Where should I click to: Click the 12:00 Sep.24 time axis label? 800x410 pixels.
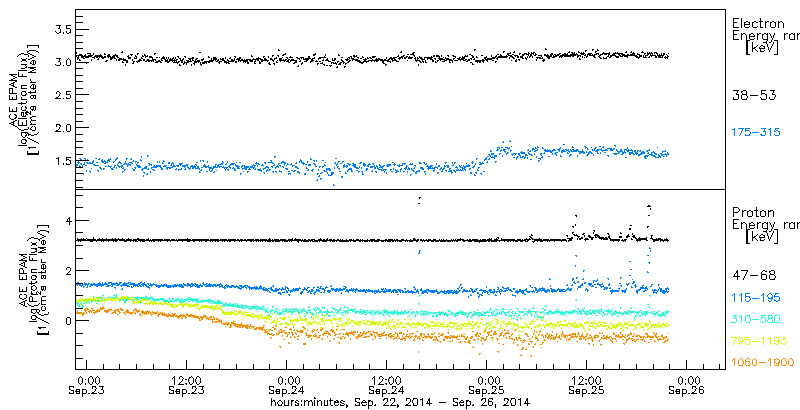tap(387, 385)
